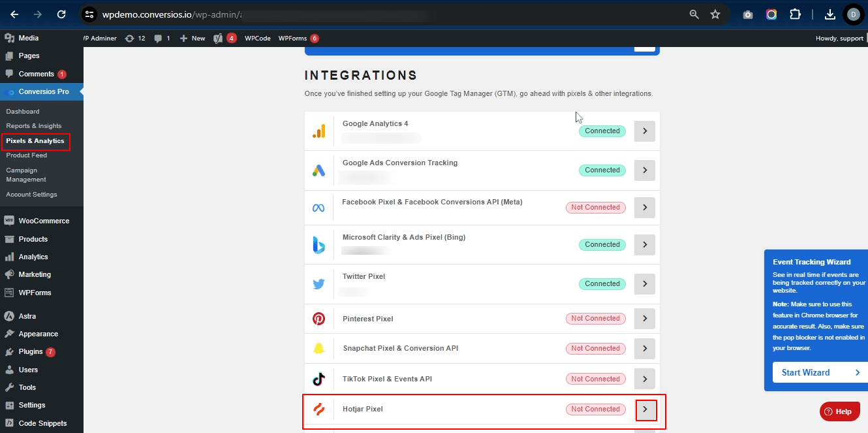Image resolution: width=868 pixels, height=433 pixels.
Task: Bookmark this page with the star icon
Action: tap(715, 14)
